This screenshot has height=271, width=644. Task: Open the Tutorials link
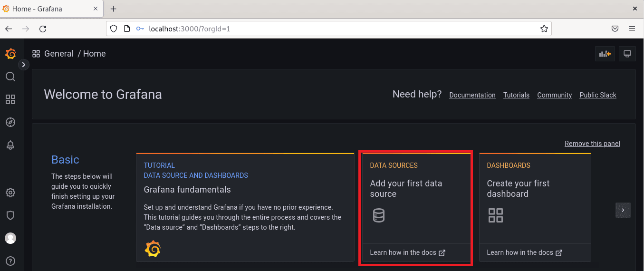(516, 95)
